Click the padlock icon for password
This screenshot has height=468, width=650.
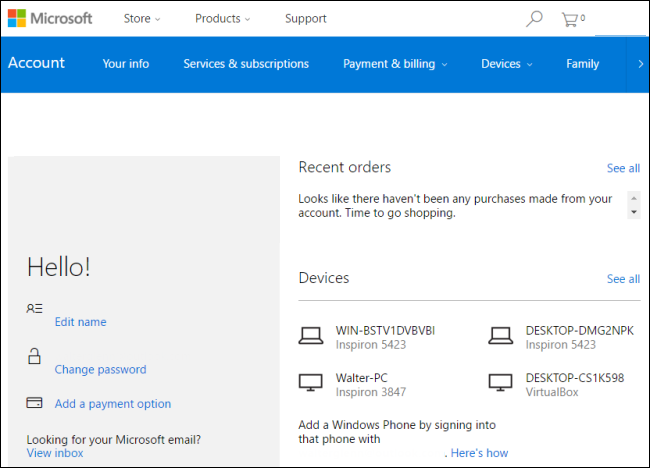point(34,356)
